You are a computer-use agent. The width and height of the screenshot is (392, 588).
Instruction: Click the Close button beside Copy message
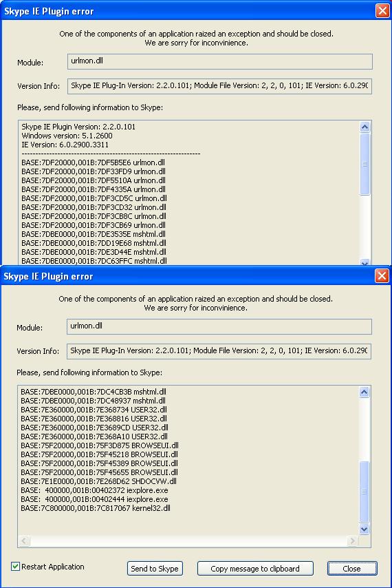(352, 569)
